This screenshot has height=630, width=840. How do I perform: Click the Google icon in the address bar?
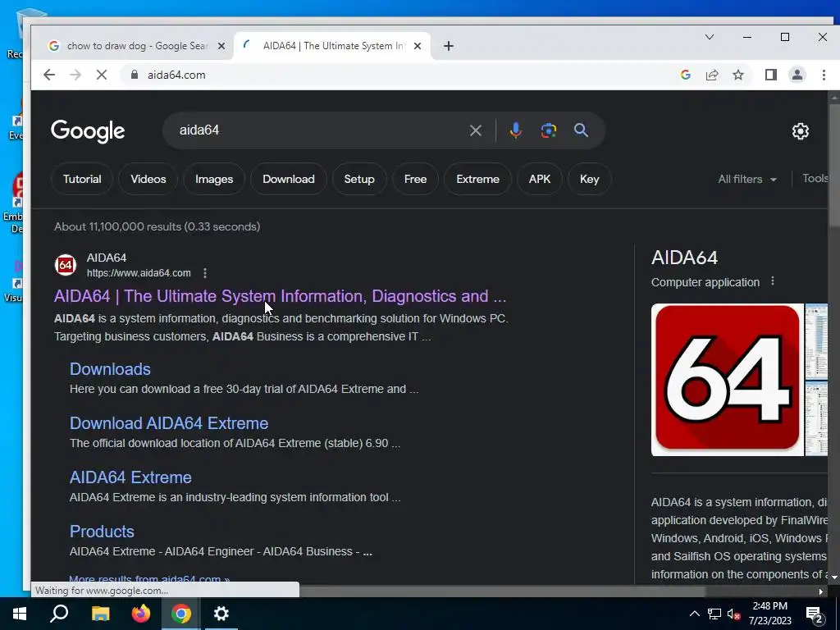pyautogui.click(x=685, y=75)
